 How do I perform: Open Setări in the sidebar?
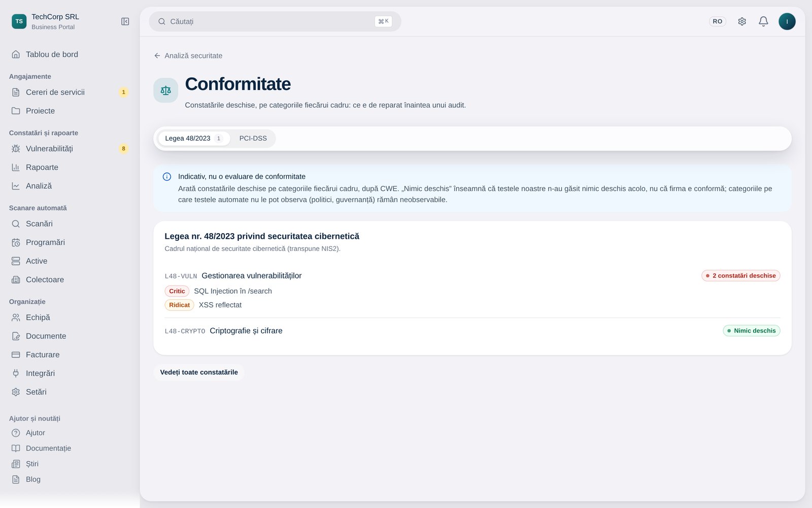point(70,392)
